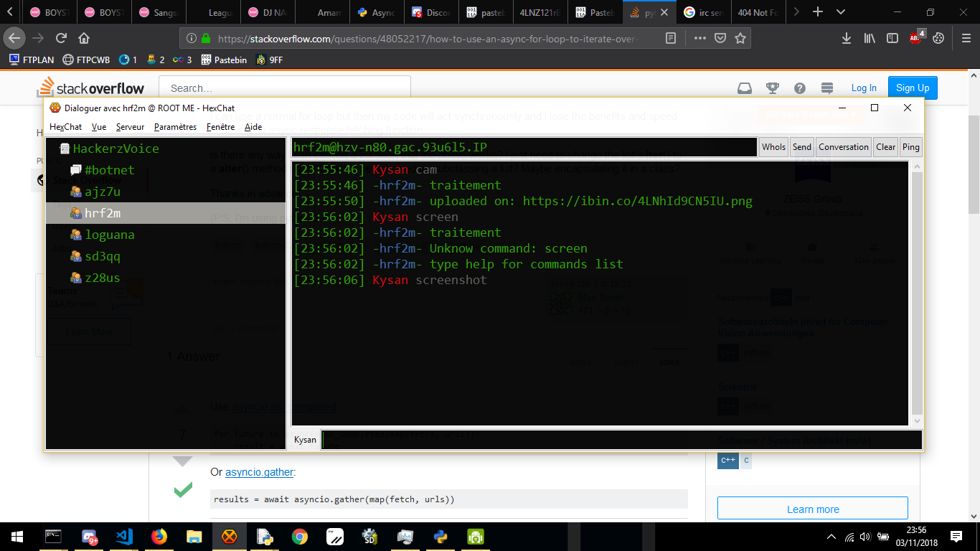Screen dimensions: 980x551
Task: Click Send button in HexChat
Action: pyautogui.click(x=802, y=147)
